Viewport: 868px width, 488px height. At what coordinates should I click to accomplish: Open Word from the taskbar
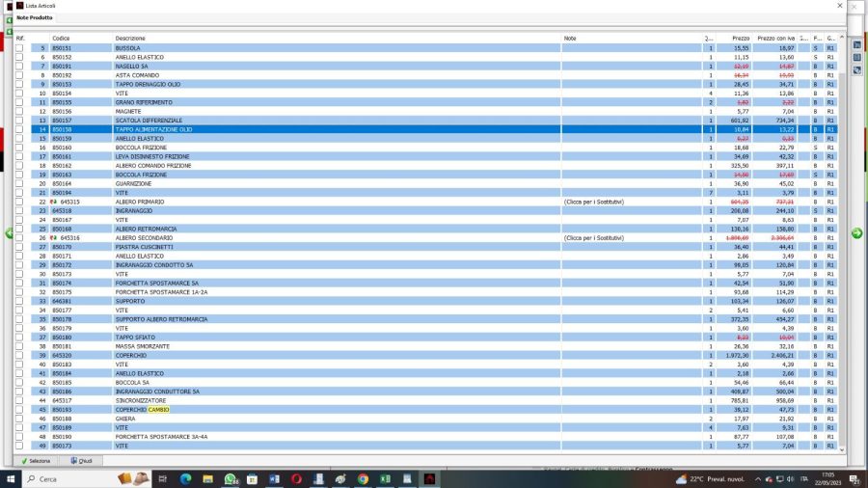pyautogui.click(x=274, y=478)
